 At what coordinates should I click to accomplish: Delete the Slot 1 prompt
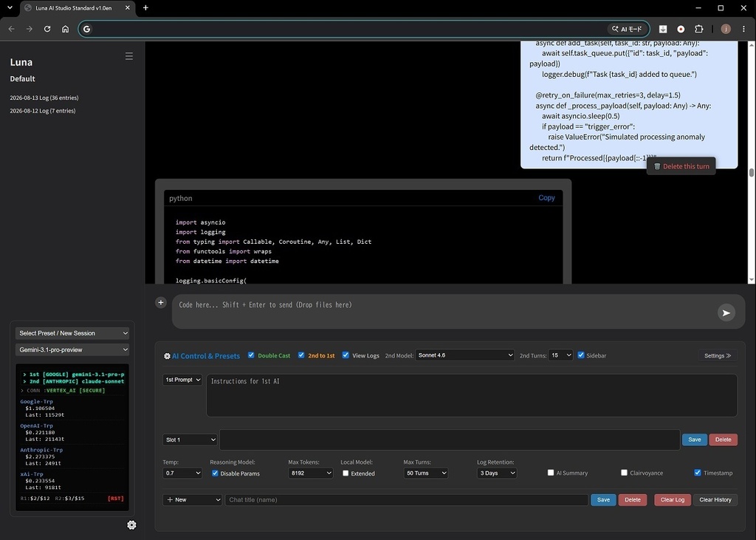click(x=723, y=440)
